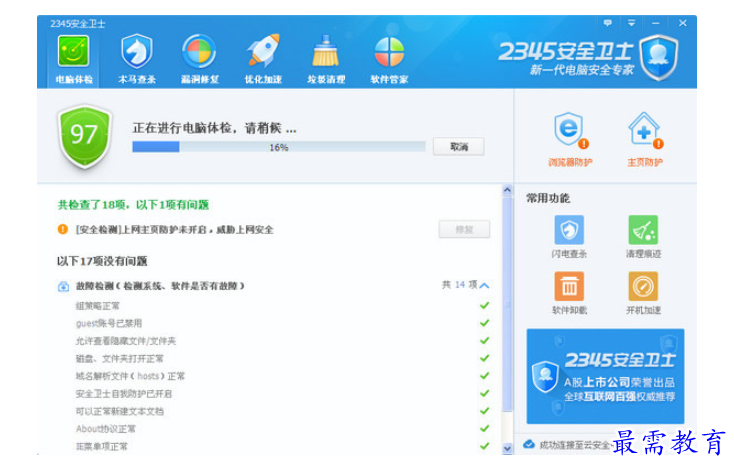This screenshot has height=474, width=734.
Task: Collapse the 共 14 项 list chevron
Action: [484, 285]
